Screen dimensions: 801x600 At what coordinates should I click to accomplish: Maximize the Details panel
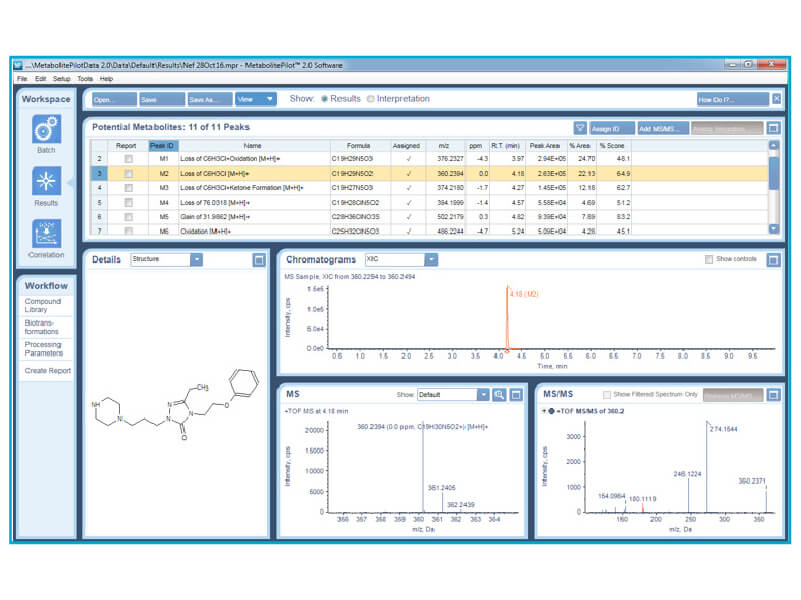[259, 260]
